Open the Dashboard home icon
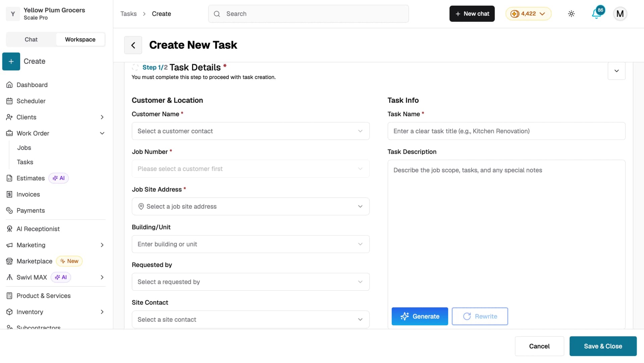 coord(9,85)
